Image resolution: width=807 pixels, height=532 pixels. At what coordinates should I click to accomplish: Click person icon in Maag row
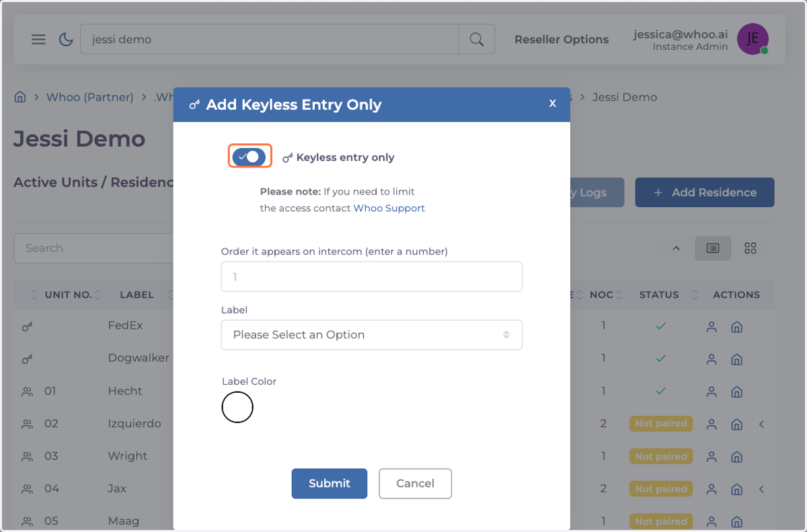pos(712,521)
